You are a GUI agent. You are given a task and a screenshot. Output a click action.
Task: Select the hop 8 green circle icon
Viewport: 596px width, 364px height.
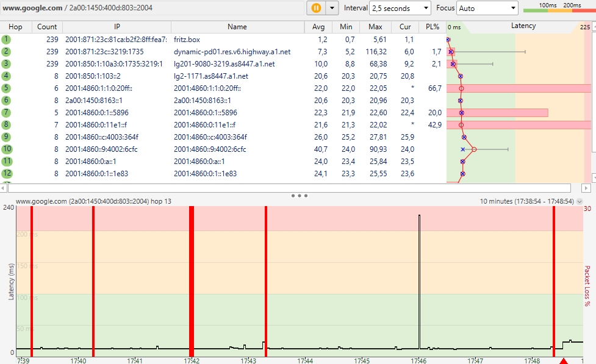(6, 124)
